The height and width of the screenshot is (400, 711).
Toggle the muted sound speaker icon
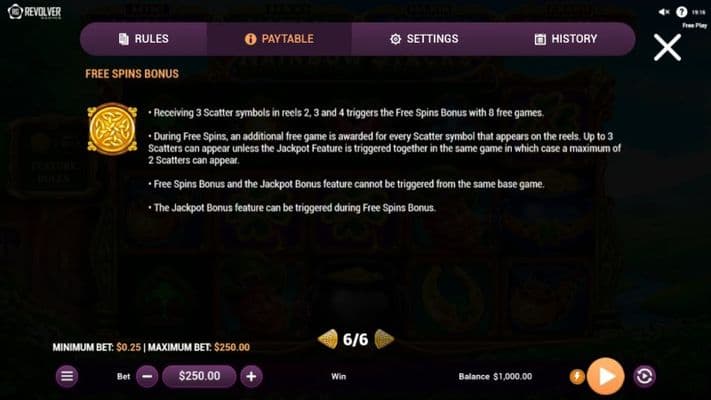tap(664, 12)
